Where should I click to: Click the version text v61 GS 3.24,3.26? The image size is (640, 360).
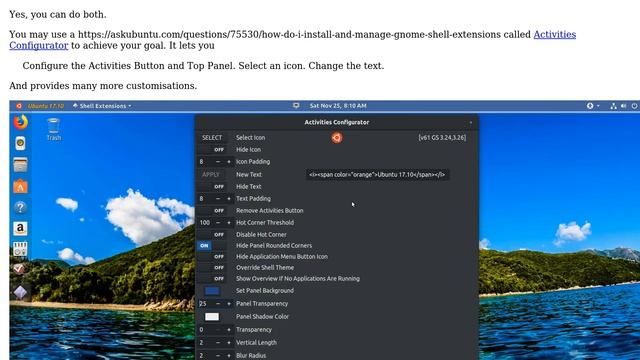442,138
